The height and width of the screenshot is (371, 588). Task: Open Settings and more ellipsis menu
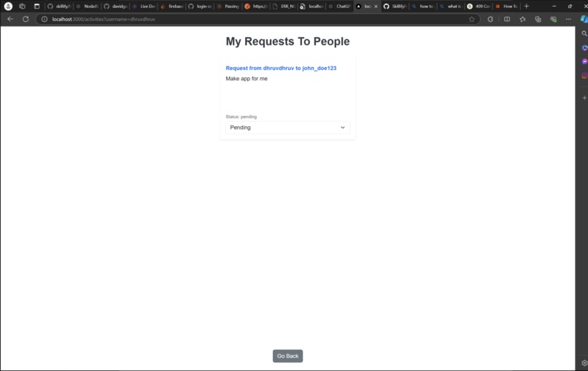point(568,19)
